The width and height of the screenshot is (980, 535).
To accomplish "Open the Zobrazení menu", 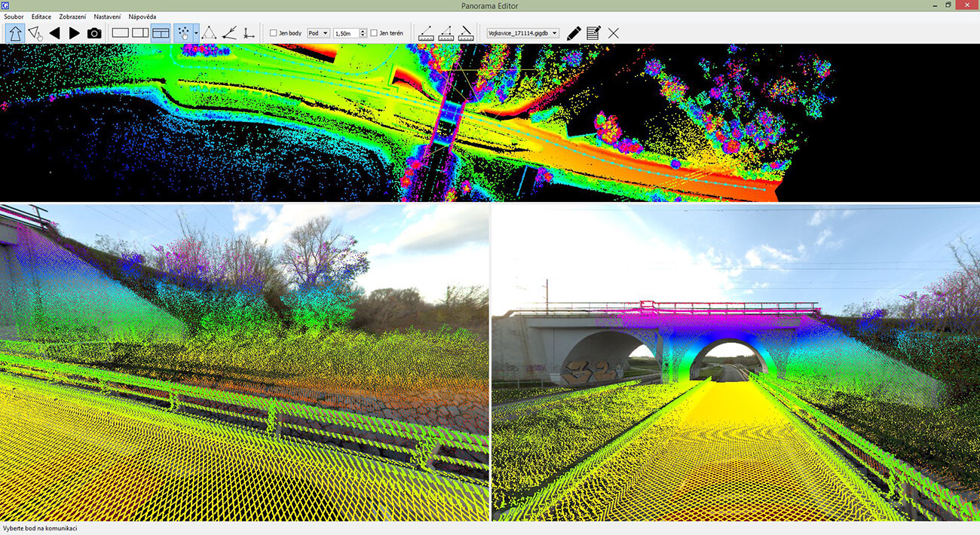I will coord(72,17).
